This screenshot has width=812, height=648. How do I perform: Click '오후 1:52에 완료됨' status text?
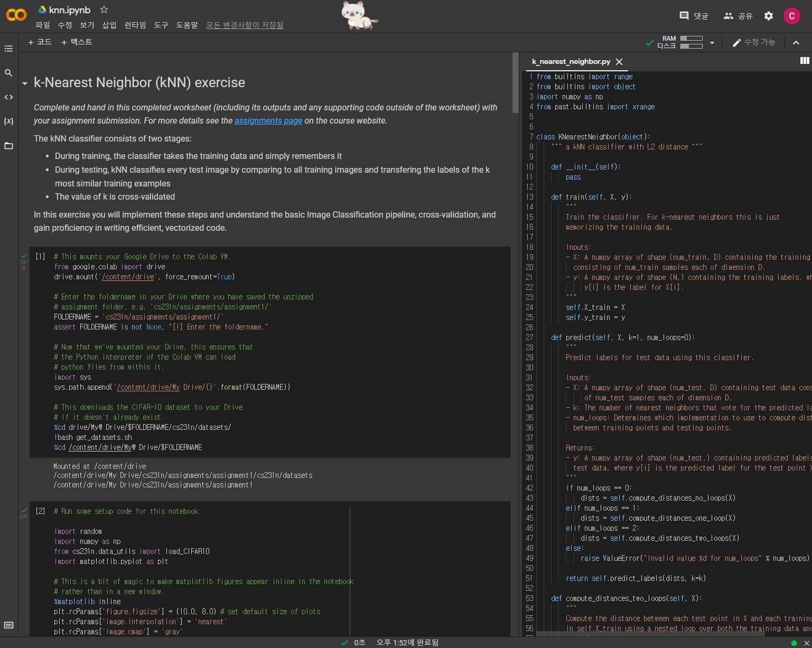[x=407, y=643]
